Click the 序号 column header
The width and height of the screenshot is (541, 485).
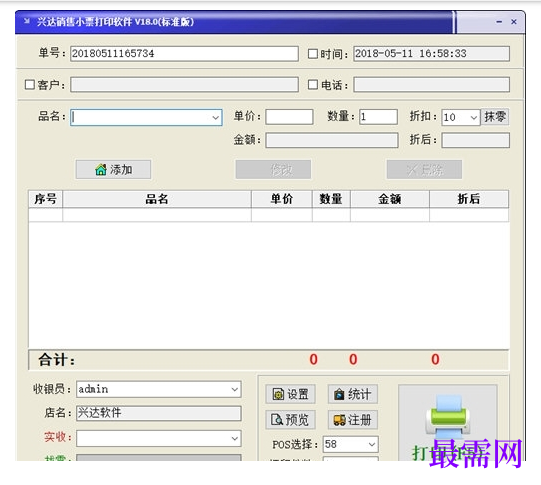[46, 199]
